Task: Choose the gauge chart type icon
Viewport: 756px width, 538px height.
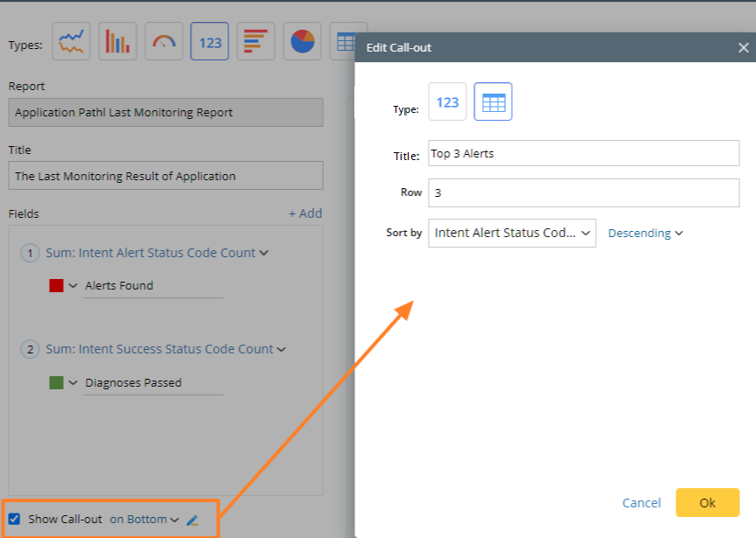Action: point(164,41)
